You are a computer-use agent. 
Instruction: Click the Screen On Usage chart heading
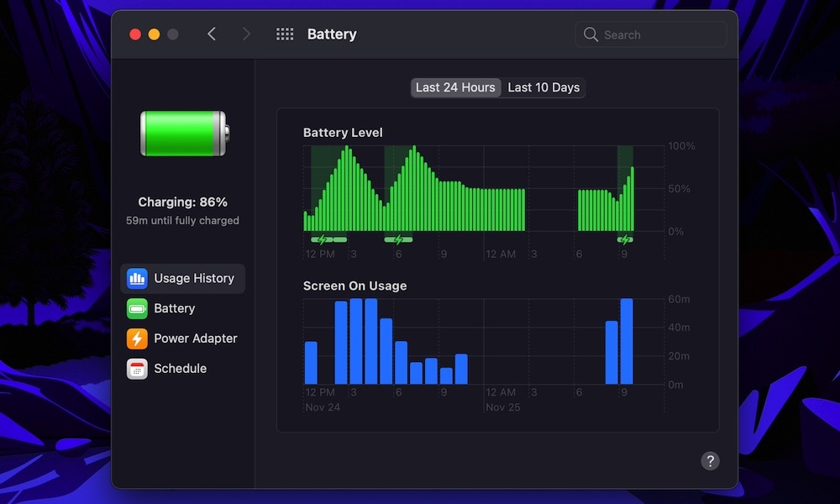[x=354, y=286]
